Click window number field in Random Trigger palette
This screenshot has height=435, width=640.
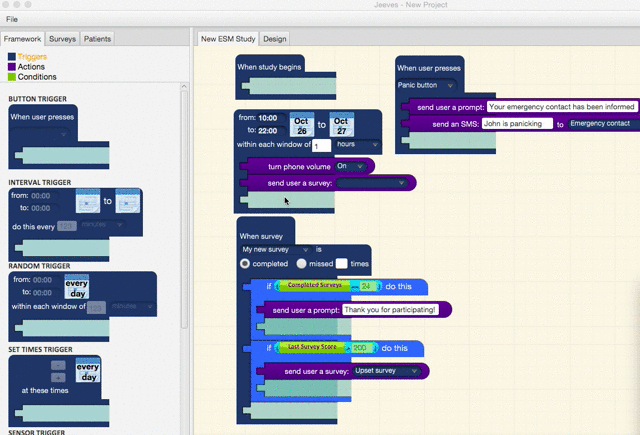tap(96, 308)
